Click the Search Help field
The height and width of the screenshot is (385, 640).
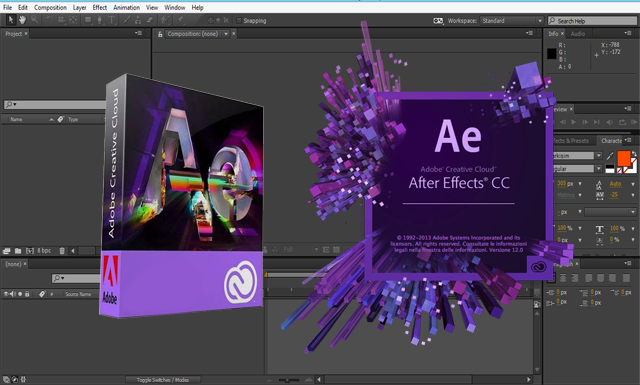[592, 21]
